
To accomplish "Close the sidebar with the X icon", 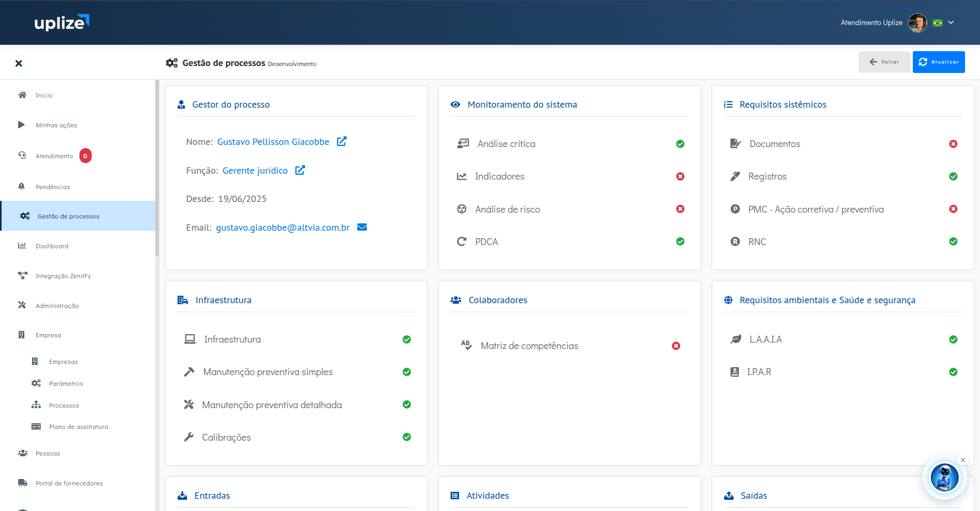I will [19, 63].
